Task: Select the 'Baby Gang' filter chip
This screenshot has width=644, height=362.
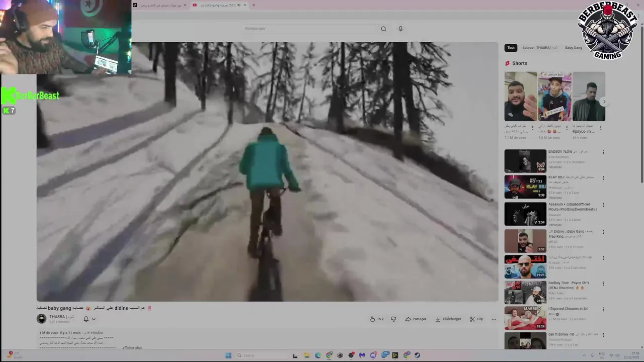Action: pyautogui.click(x=574, y=48)
